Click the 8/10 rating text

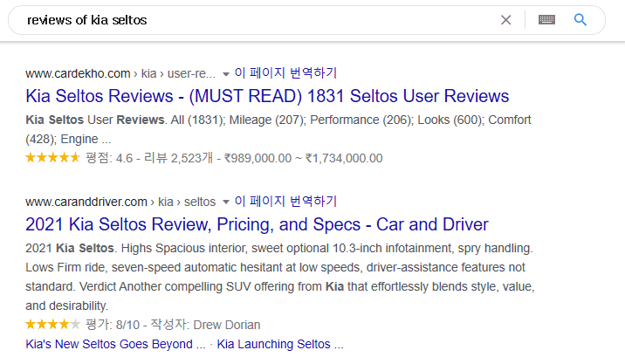click(x=127, y=325)
